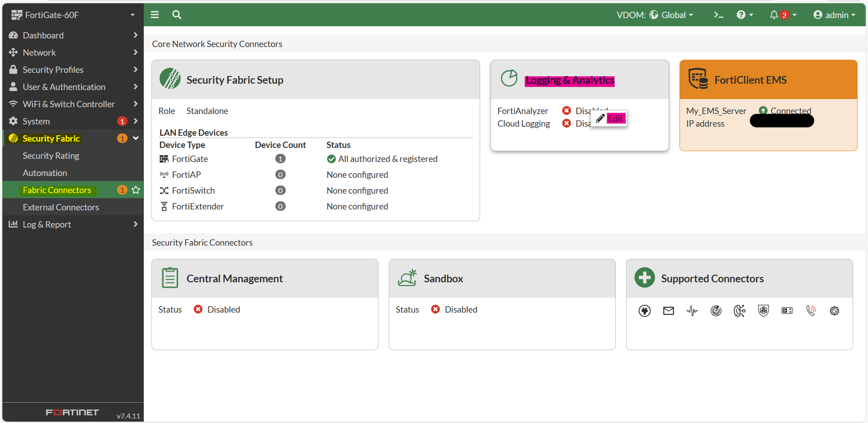Click the Logging & Analytics pie icon
868x423 pixels.
[x=509, y=78]
